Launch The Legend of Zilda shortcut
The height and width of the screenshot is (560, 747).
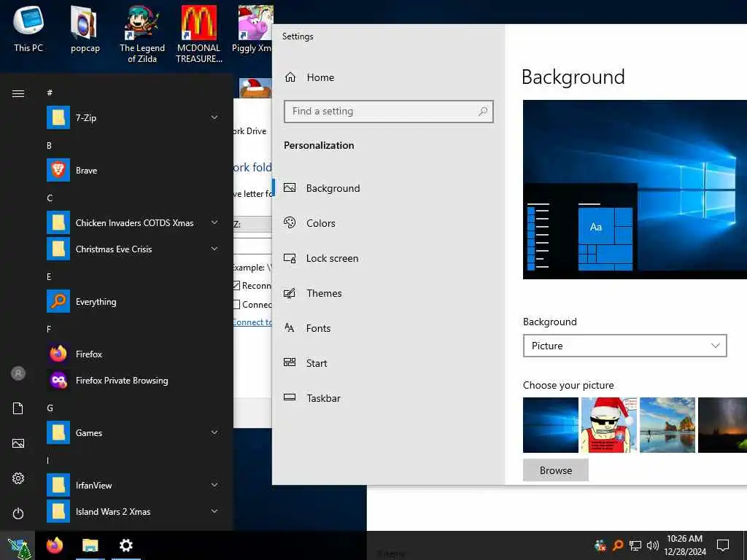[142, 34]
